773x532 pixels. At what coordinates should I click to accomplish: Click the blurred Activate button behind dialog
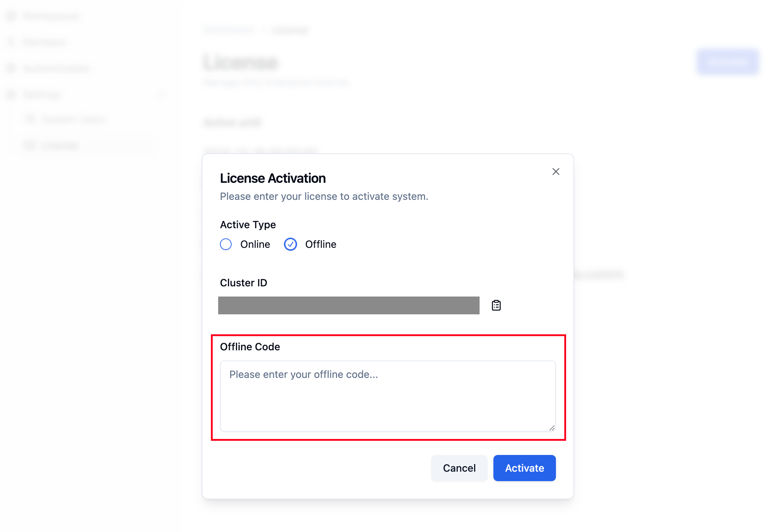click(727, 62)
